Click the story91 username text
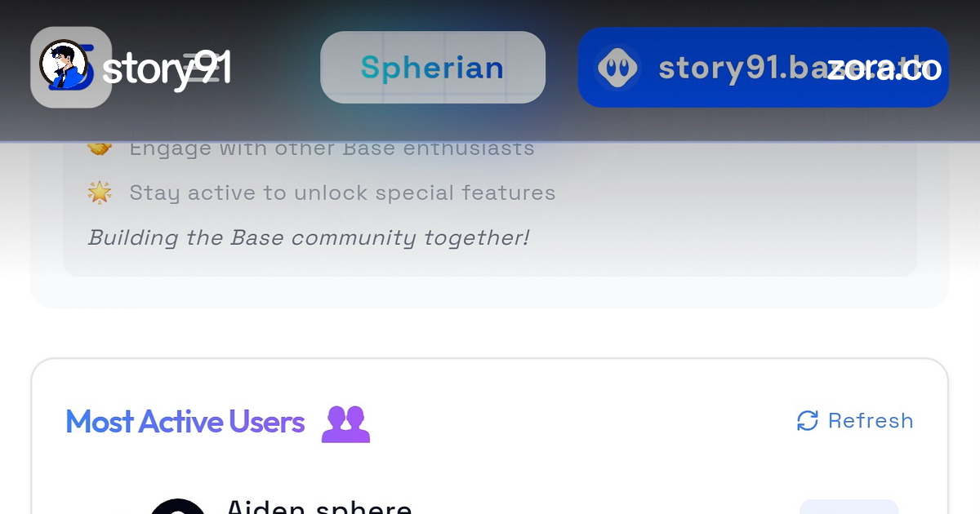 coord(167,69)
